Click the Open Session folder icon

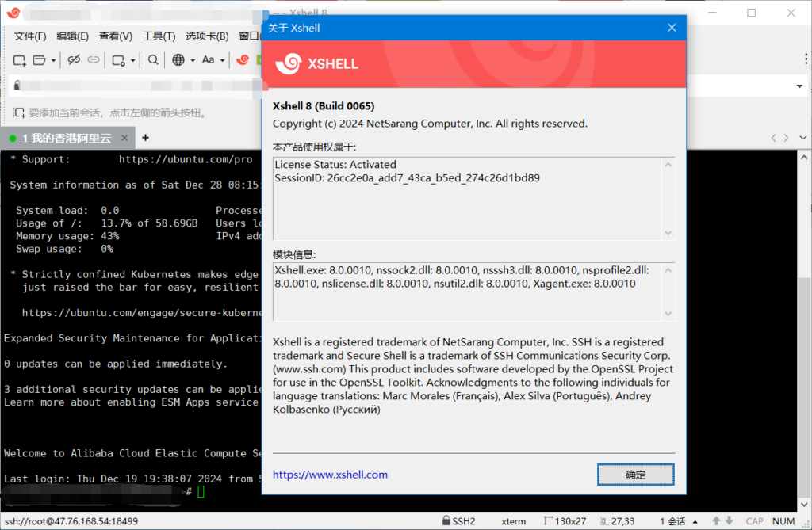coord(39,60)
